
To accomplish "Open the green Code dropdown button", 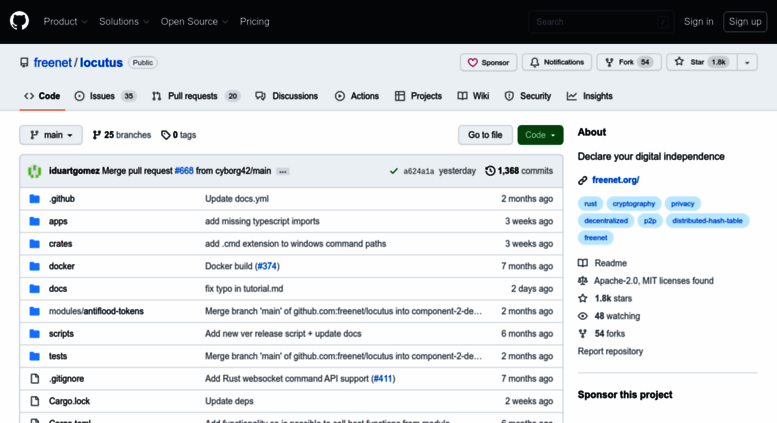I will [540, 135].
